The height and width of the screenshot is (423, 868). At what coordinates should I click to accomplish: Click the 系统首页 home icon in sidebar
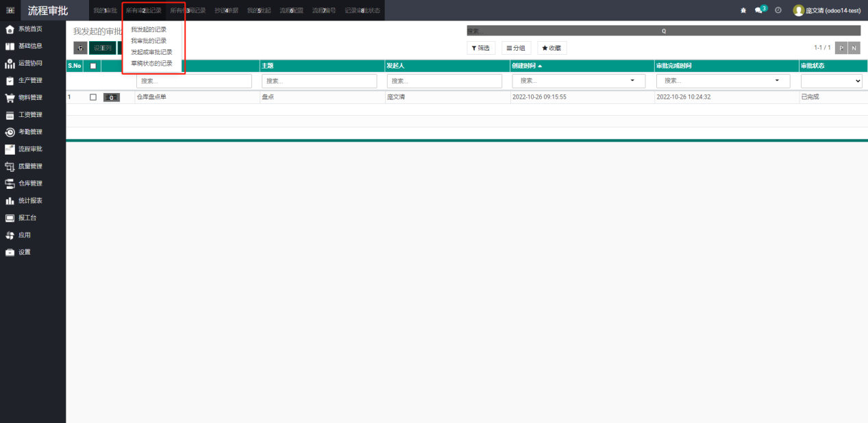(x=10, y=29)
